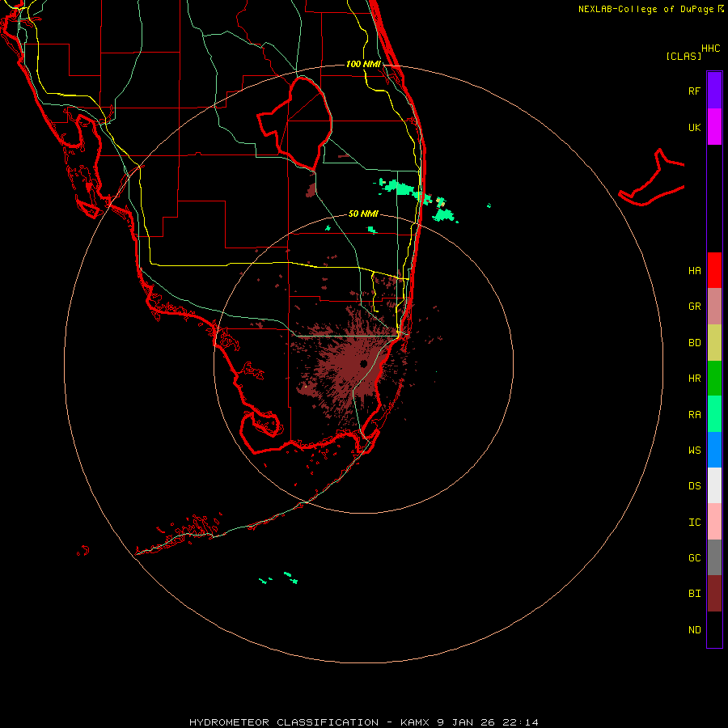Click the blue WS legend swatch
Viewport: 728px width, 728px height.
(x=714, y=450)
